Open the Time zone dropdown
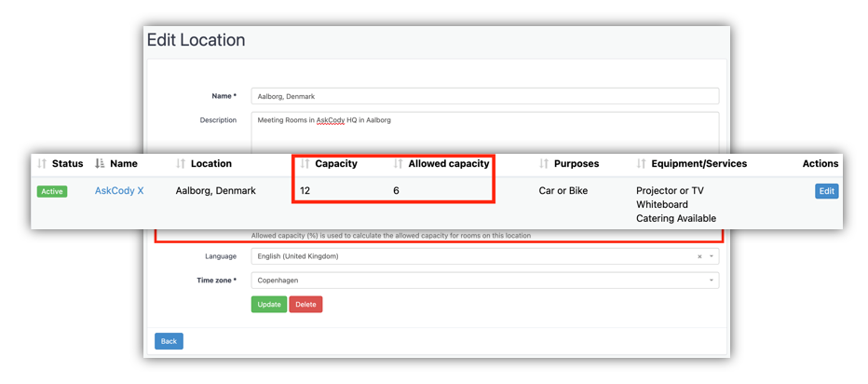The image size is (868, 384). [485, 281]
